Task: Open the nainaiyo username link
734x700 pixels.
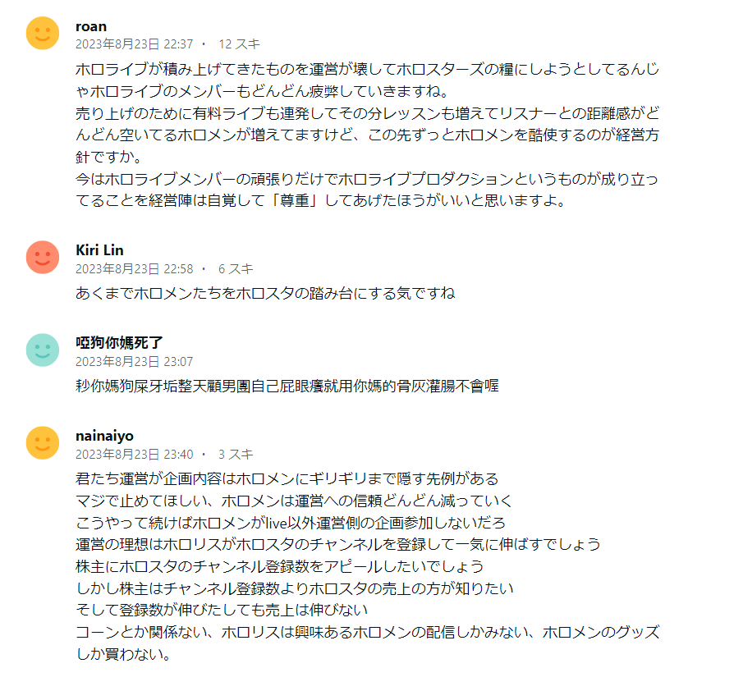Action: point(104,435)
